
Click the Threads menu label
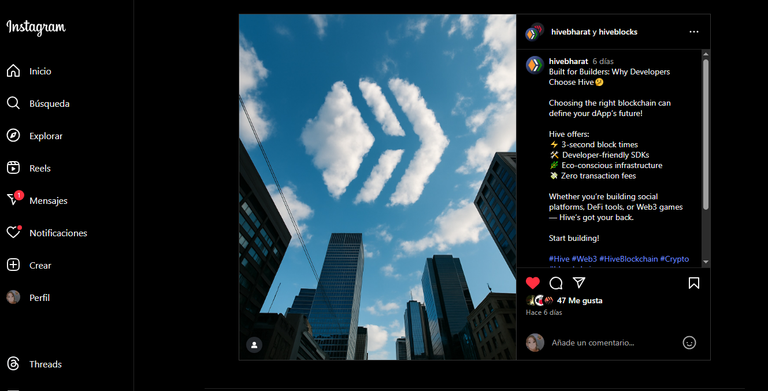click(x=45, y=364)
